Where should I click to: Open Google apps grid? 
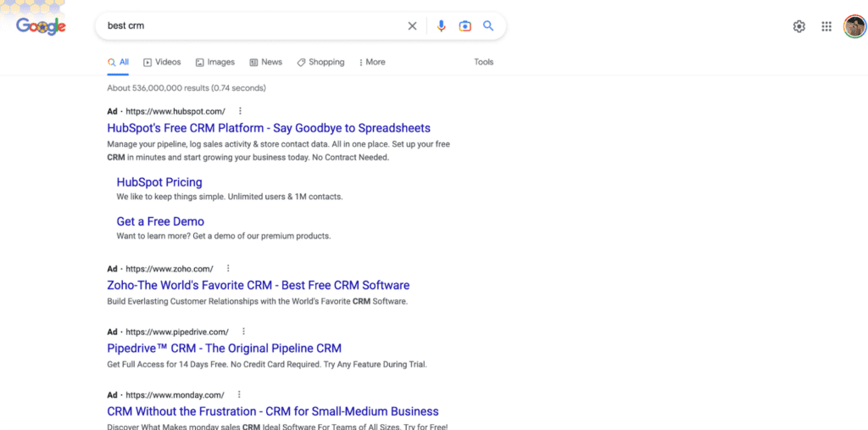[x=826, y=26]
